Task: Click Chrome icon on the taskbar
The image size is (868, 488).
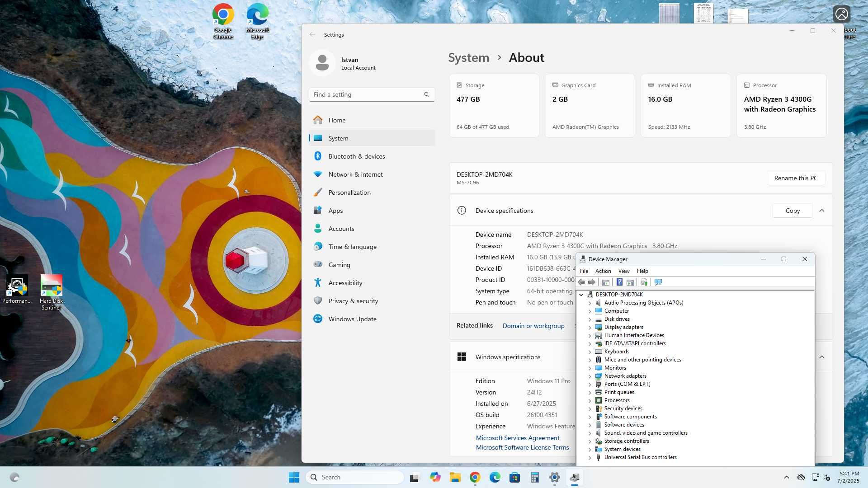Action: [x=475, y=477]
